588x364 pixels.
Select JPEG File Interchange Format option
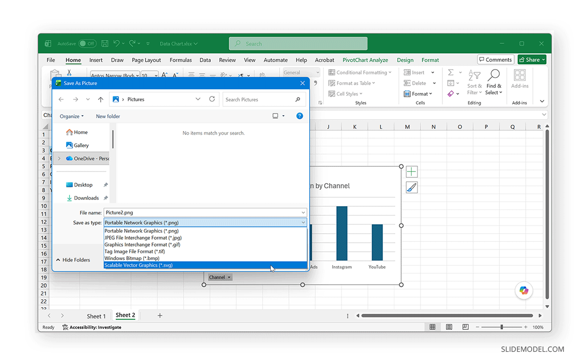(205, 238)
